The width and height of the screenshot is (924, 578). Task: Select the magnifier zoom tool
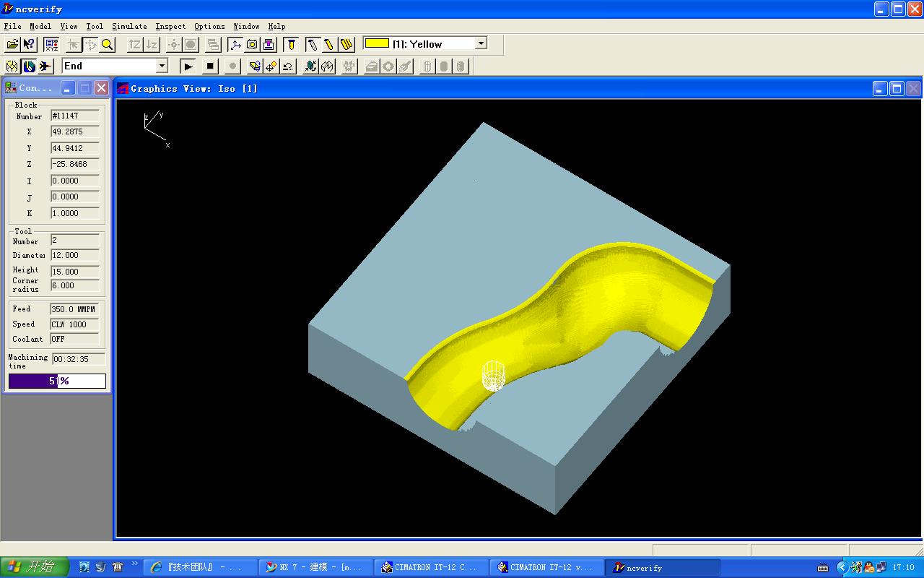pos(108,44)
